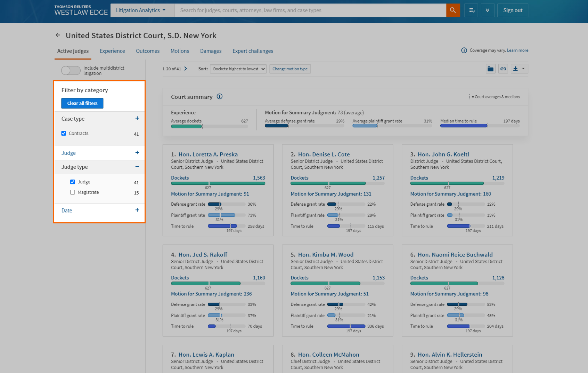Check the Magistrate judge type checkbox
The width and height of the screenshot is (588, 373).
click(73, 192)
